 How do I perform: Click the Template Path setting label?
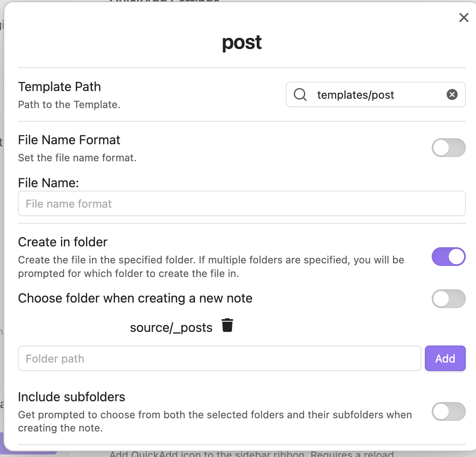click(x=60, y=87)
